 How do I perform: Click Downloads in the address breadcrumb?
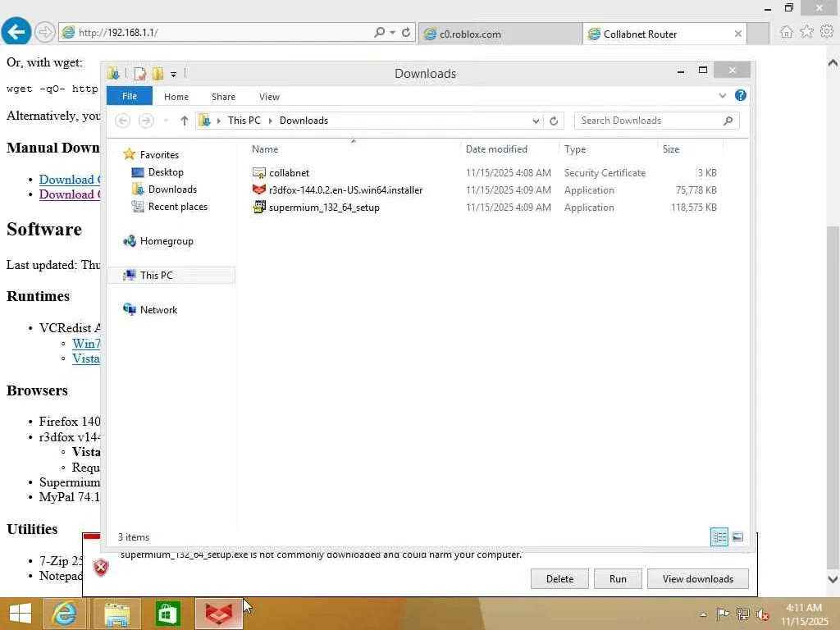(304, 121)
